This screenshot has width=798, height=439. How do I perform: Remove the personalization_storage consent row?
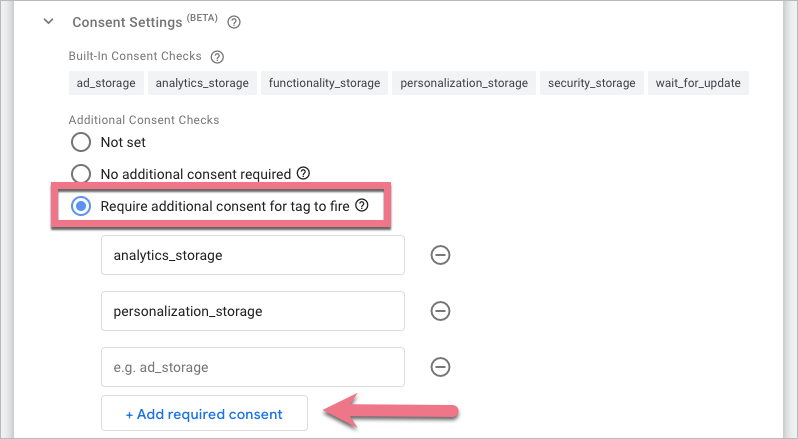[439, 311]
